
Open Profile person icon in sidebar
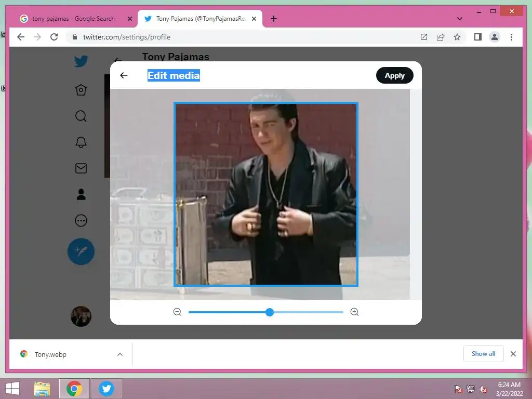click(x=81, y=194)
